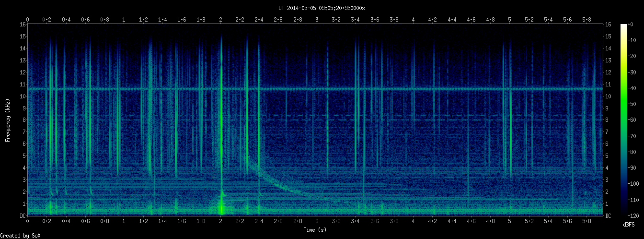
Task: Click the color scale bar at -60 level
Action: pos(623,119)
